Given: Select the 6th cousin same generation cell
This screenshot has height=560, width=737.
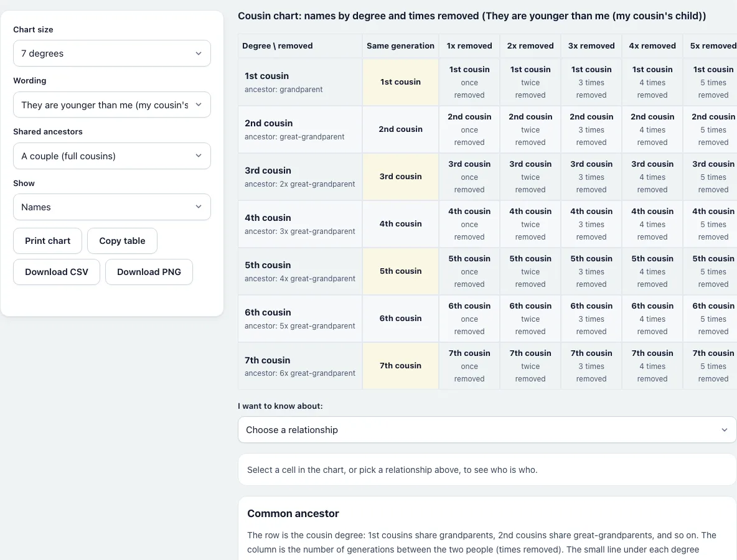Looking at the screenshot, I should pos(400,319).
